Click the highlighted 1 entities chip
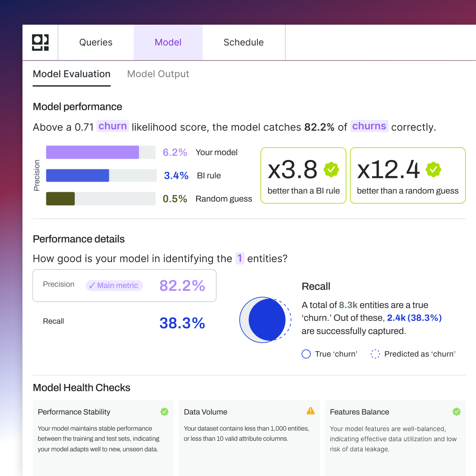 point(240,259)
